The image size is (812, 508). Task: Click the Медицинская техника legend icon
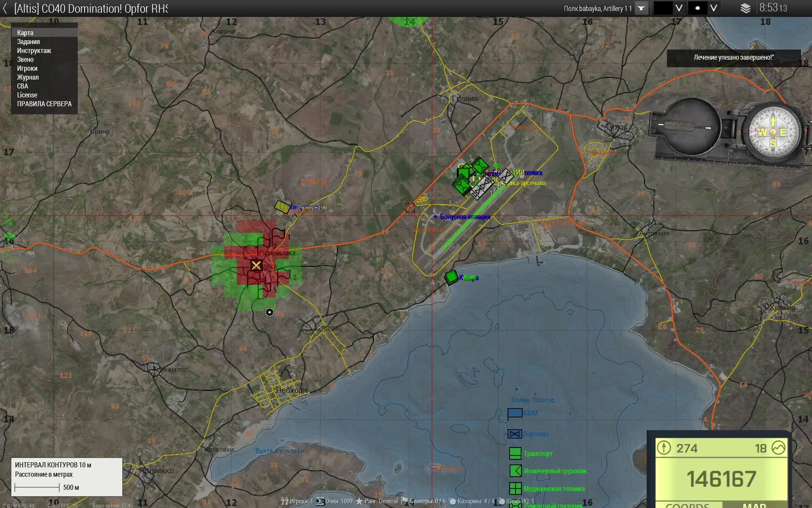coord(515,489)
